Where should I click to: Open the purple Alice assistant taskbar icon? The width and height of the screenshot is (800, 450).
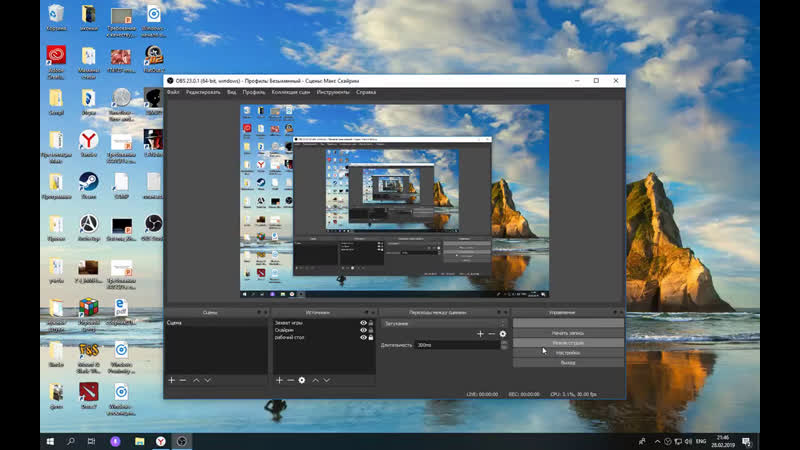[x=115, y=441]
